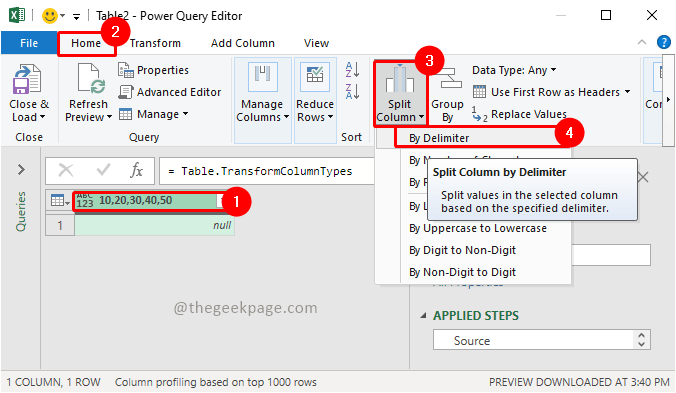Sort column ascending (A to Z)
The width and height of the screenshot is (676, 393).
pyautogui.click(x=352, y=69)
